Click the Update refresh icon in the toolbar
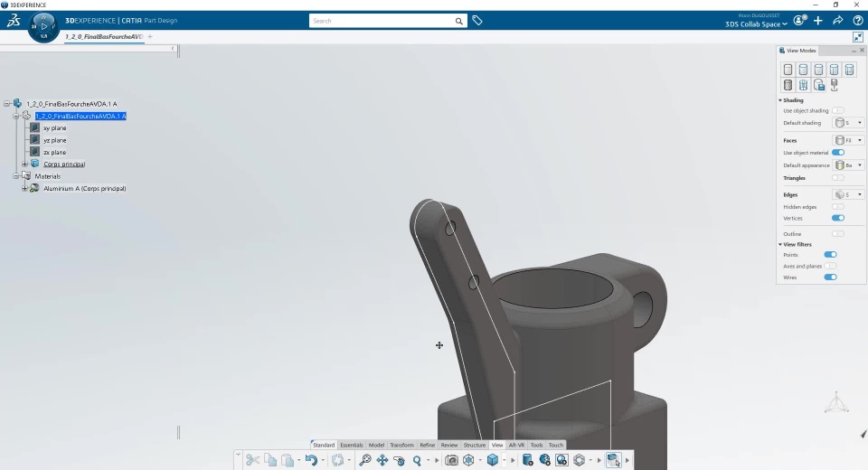This screenshot has height=470, width=868. tap(337, 460)
